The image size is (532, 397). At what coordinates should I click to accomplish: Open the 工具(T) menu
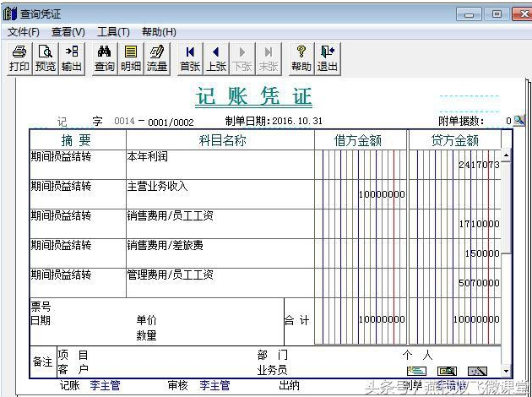113,32
